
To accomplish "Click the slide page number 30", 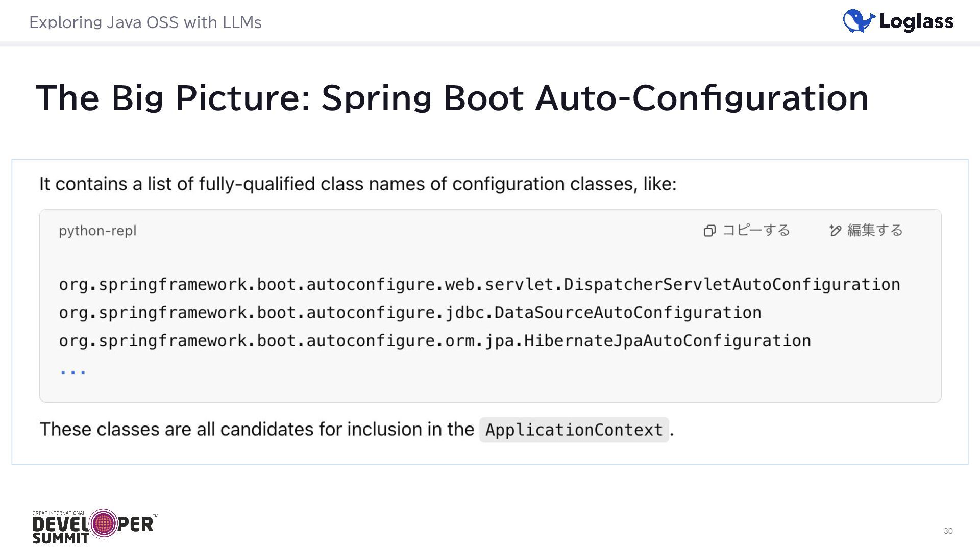I will point(948,531).
